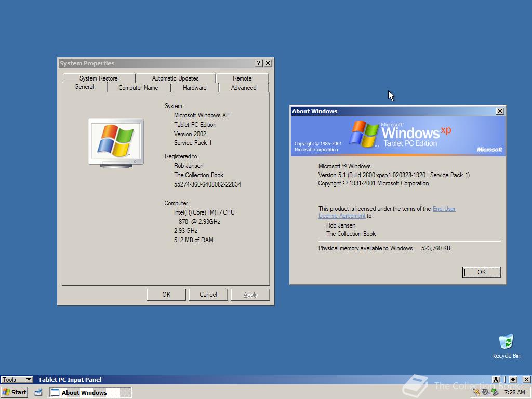This screenshot has width=532, height=399.
Task: Click the Safely Remove Hardware tray icon
Action: click(496, 393)
